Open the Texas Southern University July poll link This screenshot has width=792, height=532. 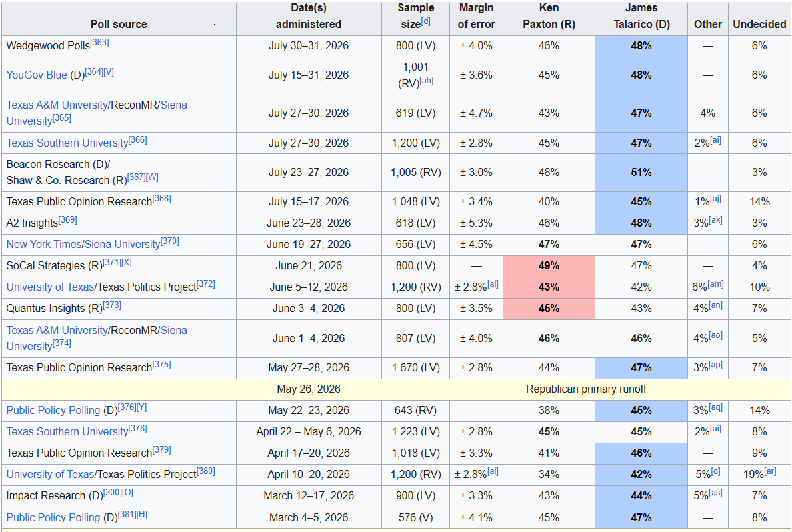pyautogui.click(x=67, y=143)
